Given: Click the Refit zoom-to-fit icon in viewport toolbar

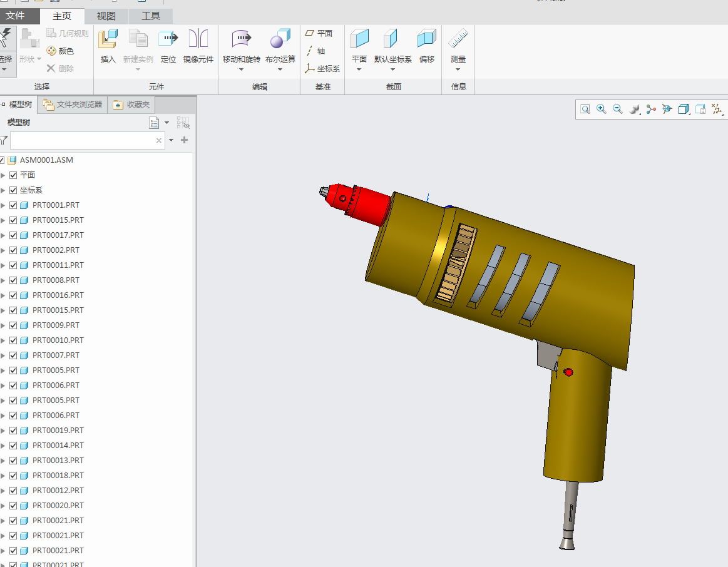Looking at the screenshot, I should [585, 110].
